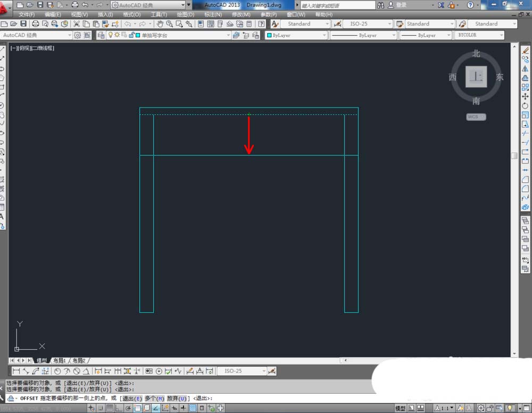Switch to the 布局2 layout tab
Screen dimensions: 532x413
(79, 360)
